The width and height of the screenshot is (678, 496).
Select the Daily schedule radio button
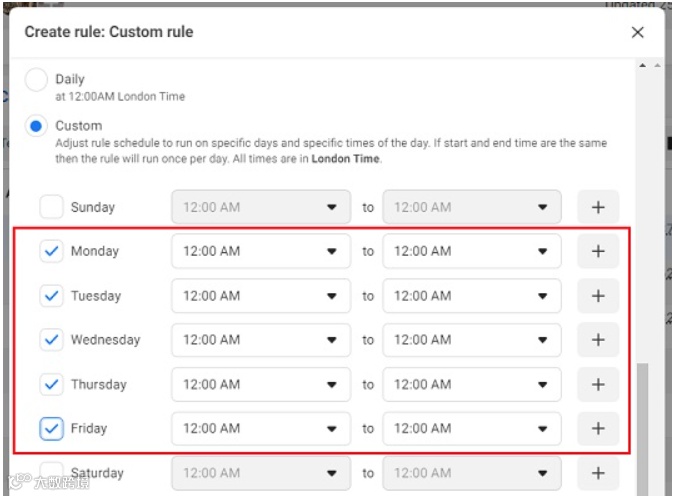point(37,80)
